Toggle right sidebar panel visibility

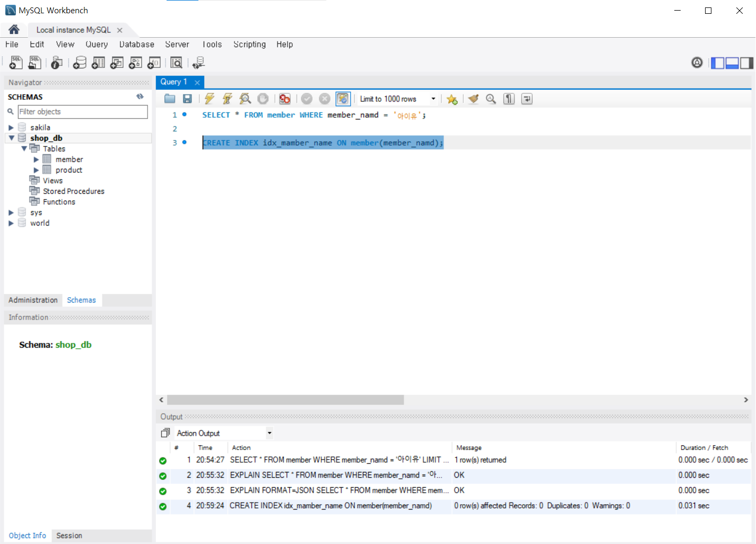[x=747, y=63]
